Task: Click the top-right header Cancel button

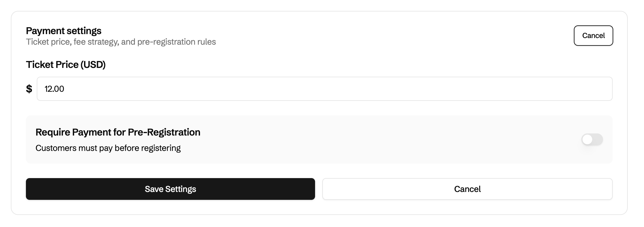Action: click(593, 36)
